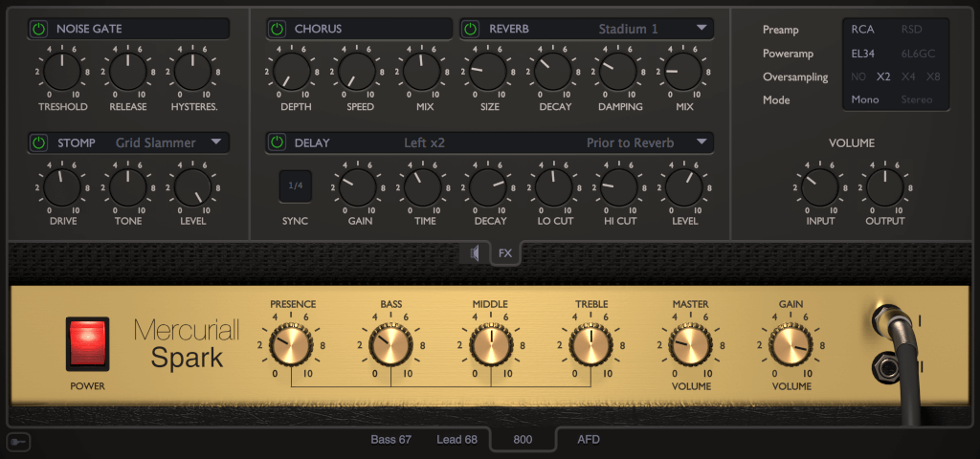The width and height of the screenshot is (980, 459).
Task: Switch to the AFD amp tab
Action: pos(589,440)
